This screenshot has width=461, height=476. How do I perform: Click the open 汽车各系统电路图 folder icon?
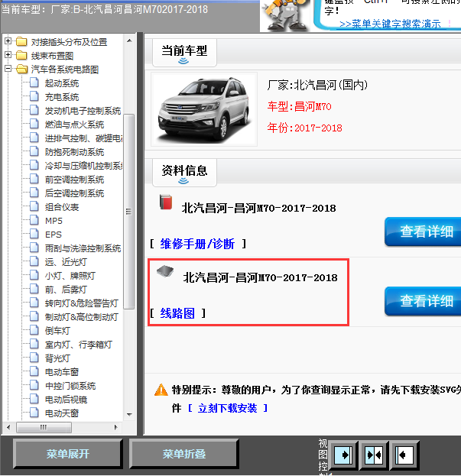pyautogui.click(x=21, y=69)
